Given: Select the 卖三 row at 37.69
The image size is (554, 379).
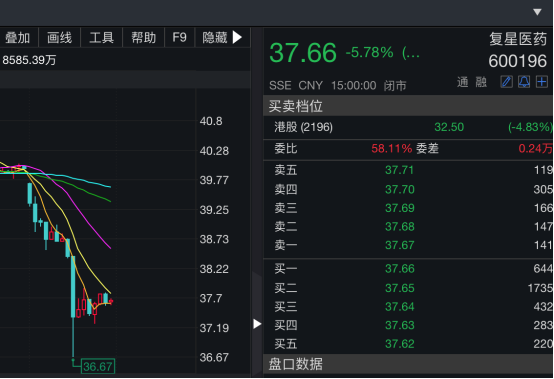Looking at the screenshot, I should pyautogui.click(x=408, y=208).
